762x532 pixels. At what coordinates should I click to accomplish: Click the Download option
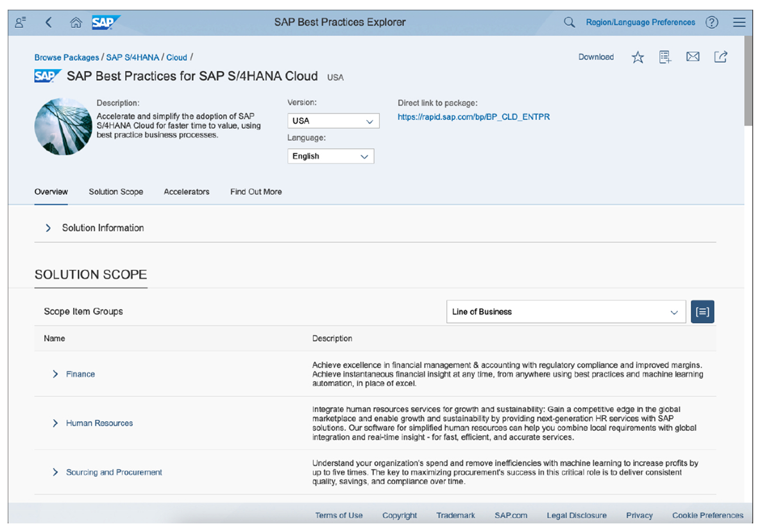click(x=596, y=56)
